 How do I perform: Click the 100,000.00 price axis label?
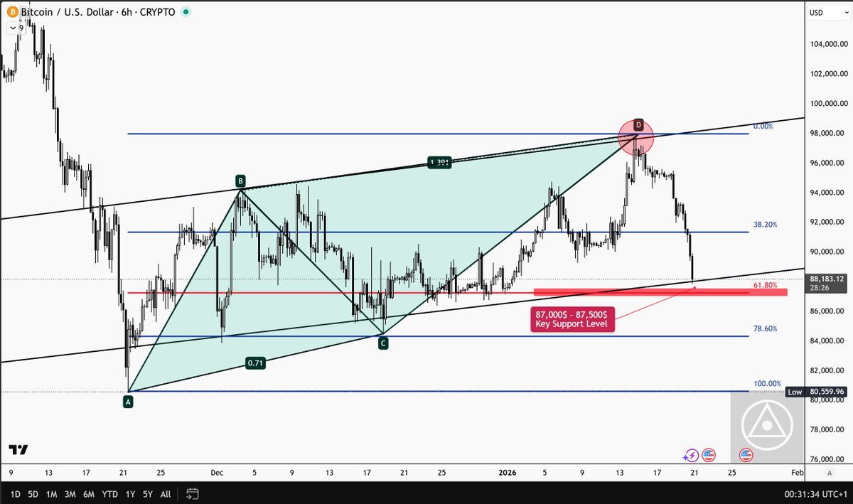coord(828,104)
